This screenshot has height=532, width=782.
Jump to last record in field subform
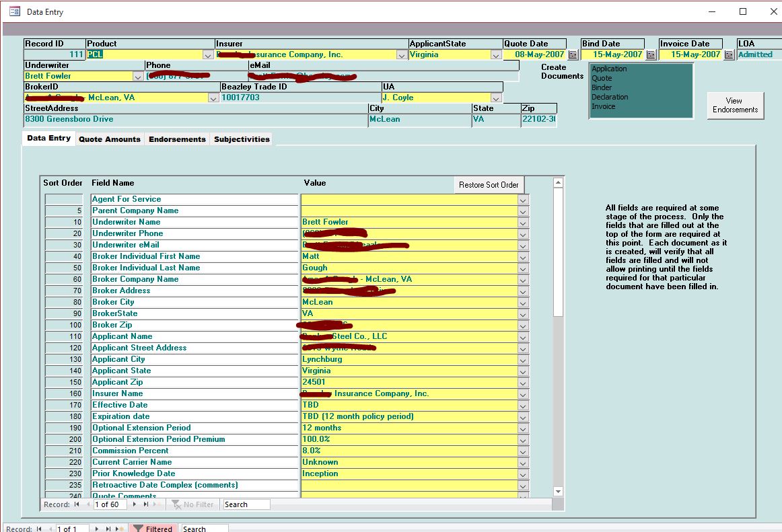coord(146,504)
